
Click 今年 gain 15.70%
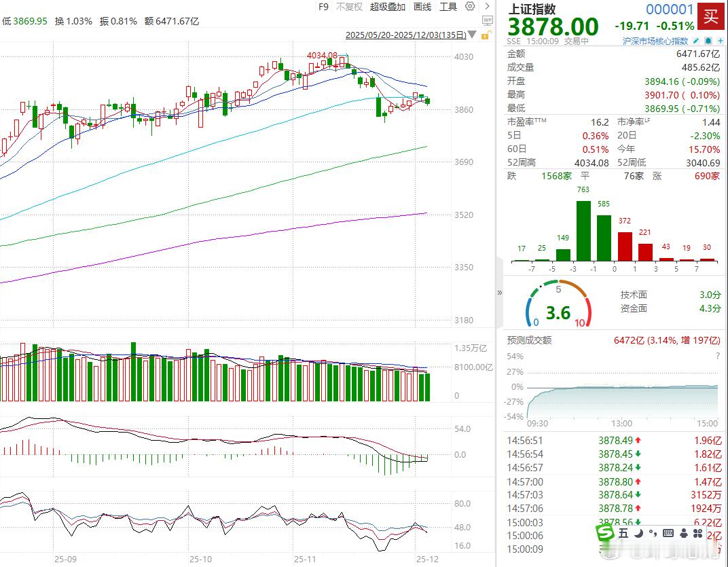pos(704,149)
